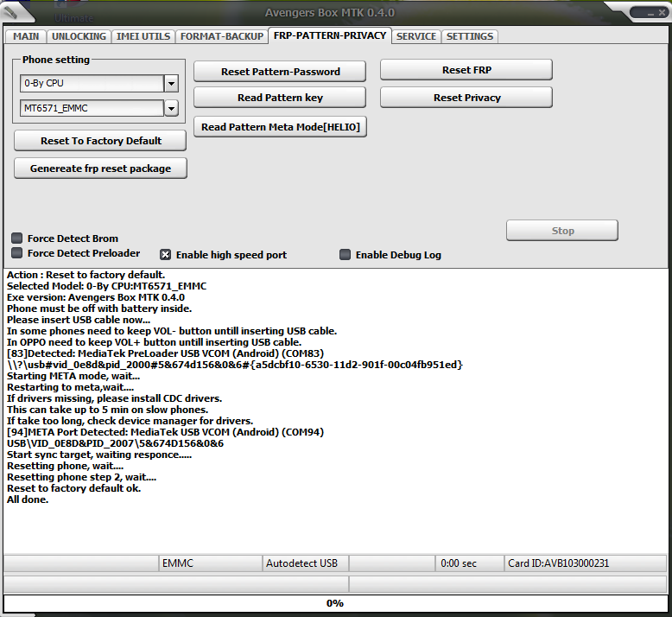The width and height of the screenshot is (672, 617).
Task: Expand the 0-By CPU dropdown arrow
Action: click(171, 84)
